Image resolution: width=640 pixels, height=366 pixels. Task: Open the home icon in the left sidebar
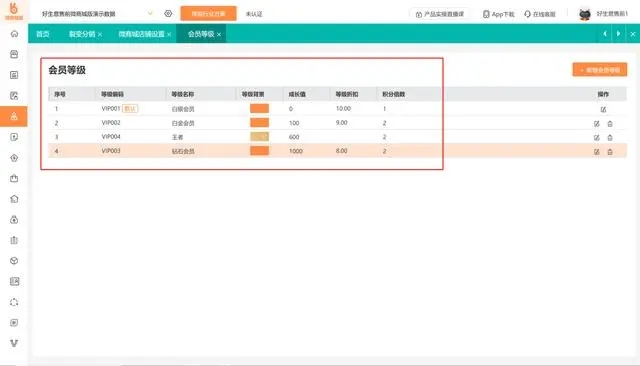point(14,34)
